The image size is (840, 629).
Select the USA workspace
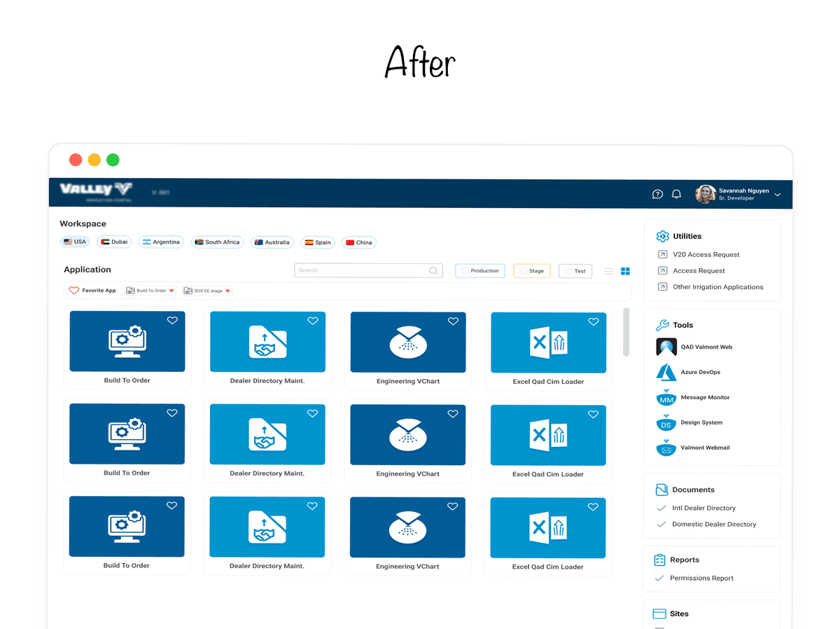[75, 242]
